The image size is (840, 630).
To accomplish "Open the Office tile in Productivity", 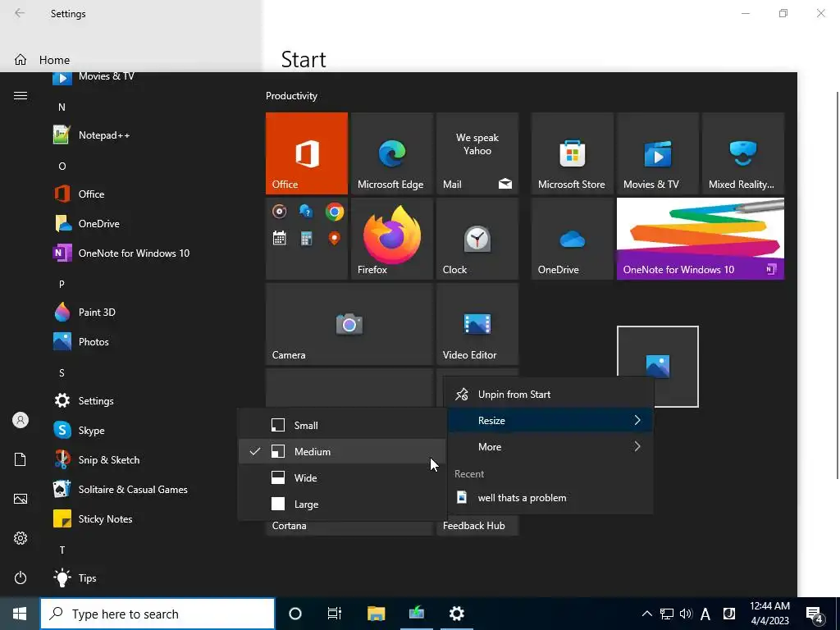I will pos(307,153).
